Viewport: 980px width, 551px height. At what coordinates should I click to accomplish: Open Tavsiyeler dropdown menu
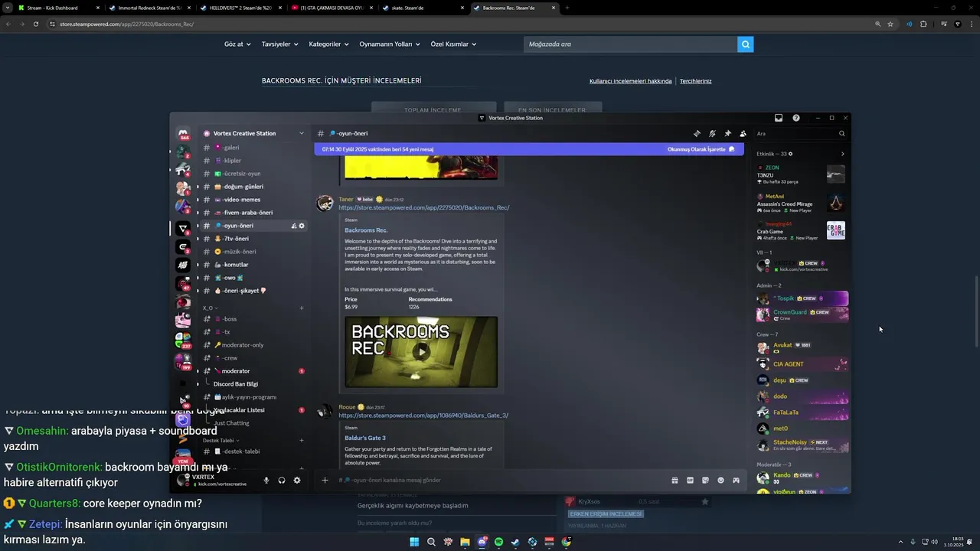click(x=279, y=44)
